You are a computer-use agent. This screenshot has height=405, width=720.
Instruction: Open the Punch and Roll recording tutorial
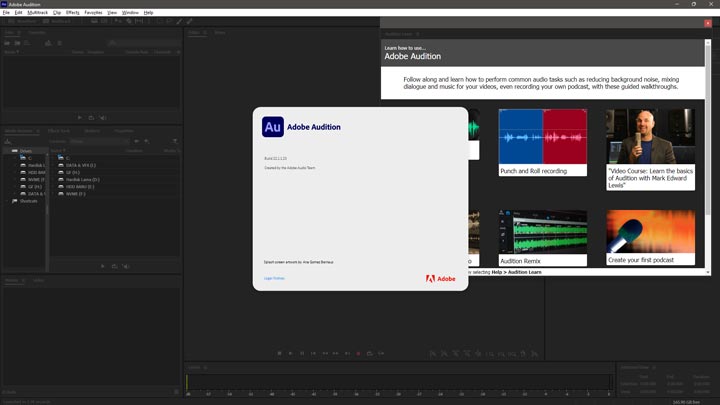[543, 142]
